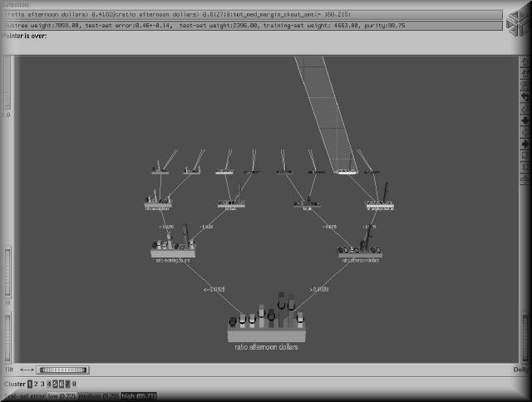Select the left 'ratio evening dollars' node
This screenshot has width=532, height=402.
point(173,250)
